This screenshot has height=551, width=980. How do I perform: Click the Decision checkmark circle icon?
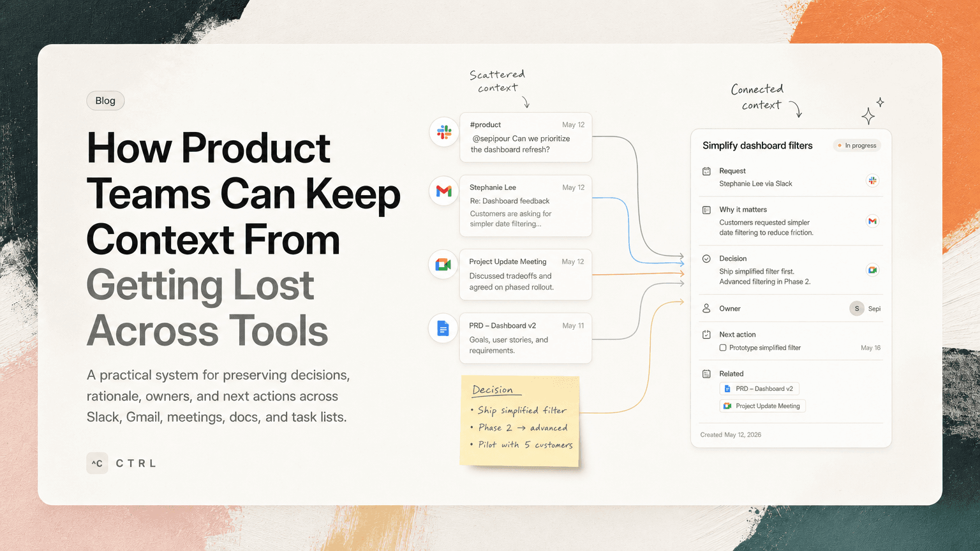[706, 259]
